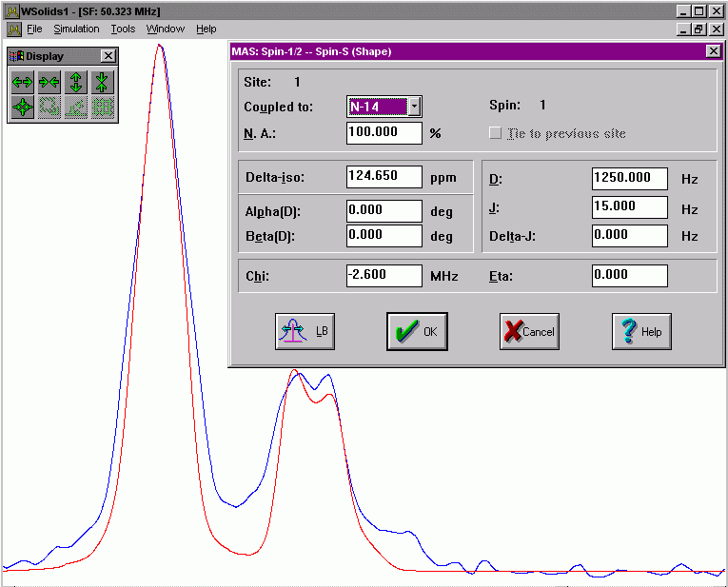Click the four-inward-arrows icon in Display

point(23,108)
